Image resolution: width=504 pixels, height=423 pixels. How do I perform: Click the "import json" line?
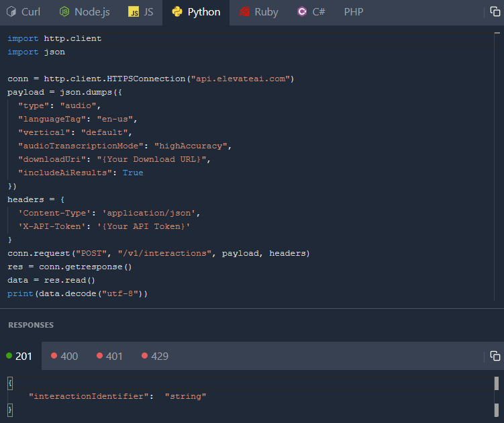[x=36, y=52]
